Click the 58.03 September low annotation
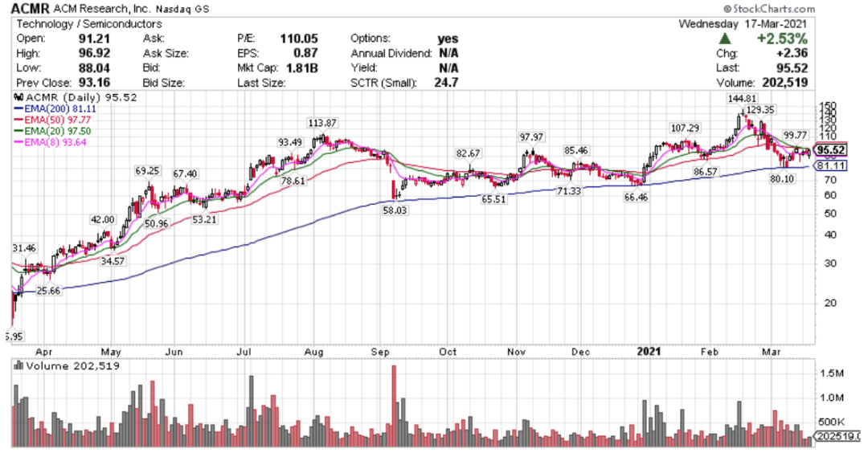 [395, 210]
